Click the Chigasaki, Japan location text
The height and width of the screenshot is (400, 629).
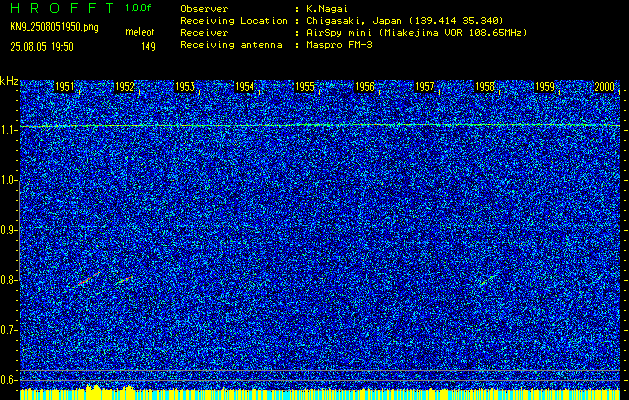coord(404,20)
